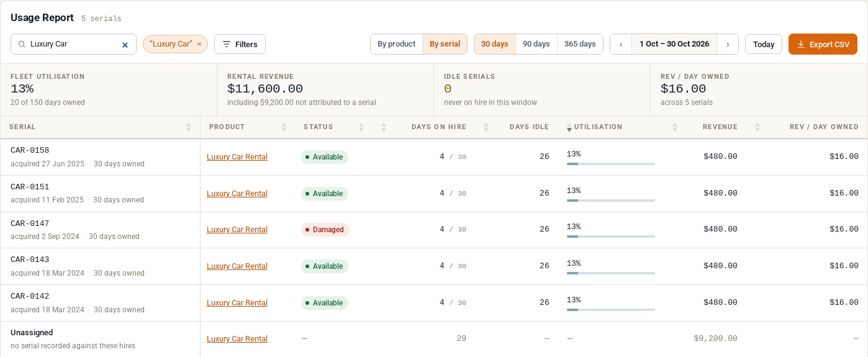Select the 90 days range
The width and height of the screenshot is (868, 357).
pos(536,44)
